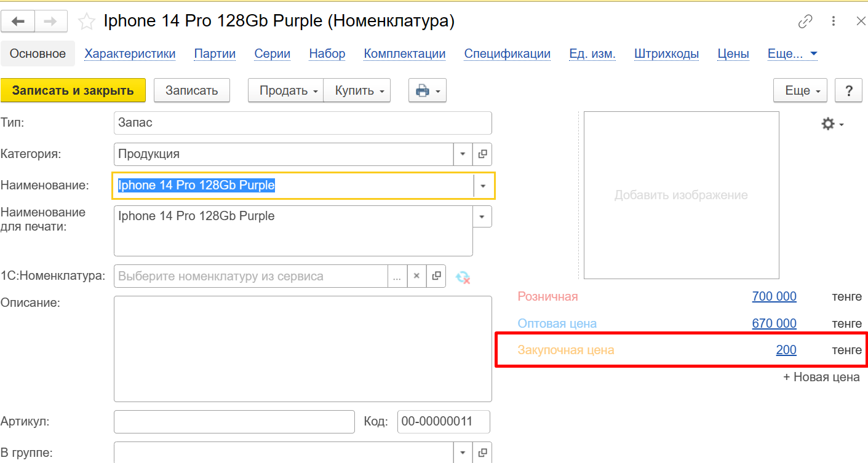
Task: Click the back navigation arrow
Action: (x=18, y=22)
